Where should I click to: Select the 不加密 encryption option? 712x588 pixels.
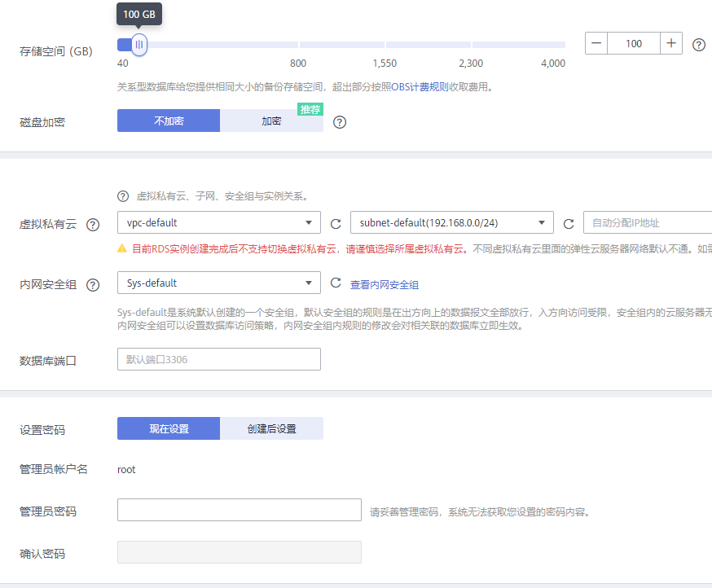(x=168, y=120)
